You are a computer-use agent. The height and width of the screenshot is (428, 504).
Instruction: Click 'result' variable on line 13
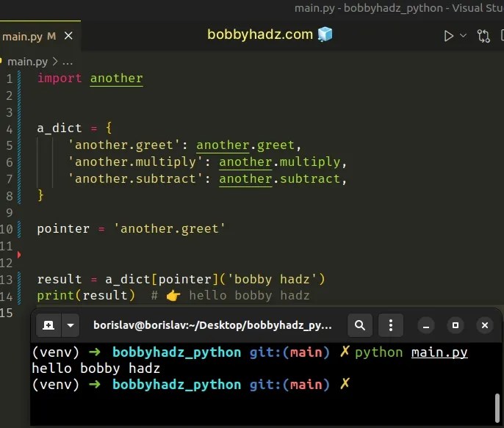(60, 280)
